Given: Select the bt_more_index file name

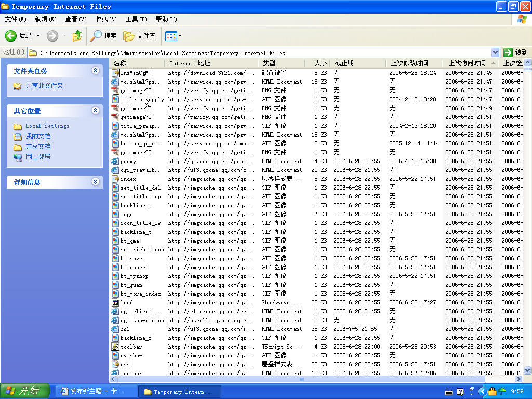Looking at the screenshot, I should [x=141, y=294].
